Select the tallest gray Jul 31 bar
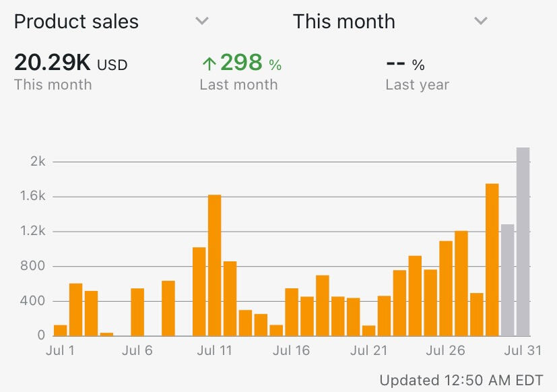 click(523, 241)
